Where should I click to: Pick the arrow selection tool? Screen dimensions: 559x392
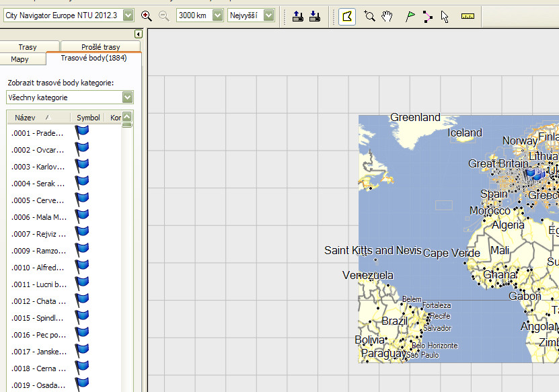click(445, 16)
